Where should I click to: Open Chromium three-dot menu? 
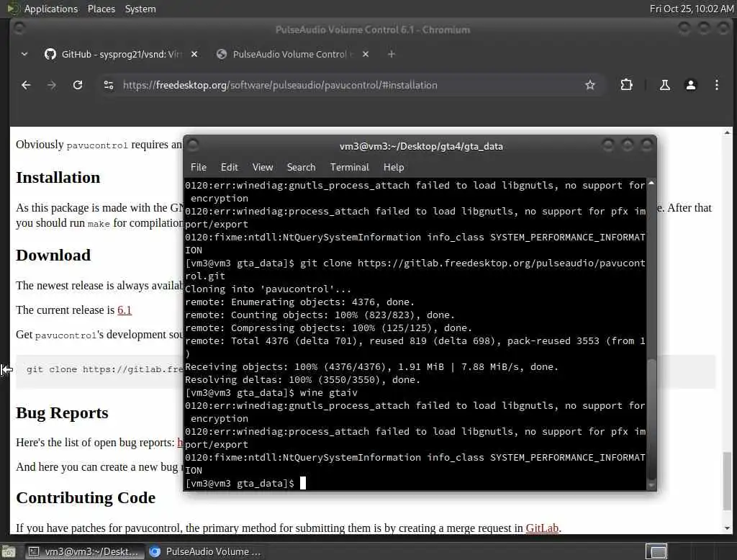(716, 85)
